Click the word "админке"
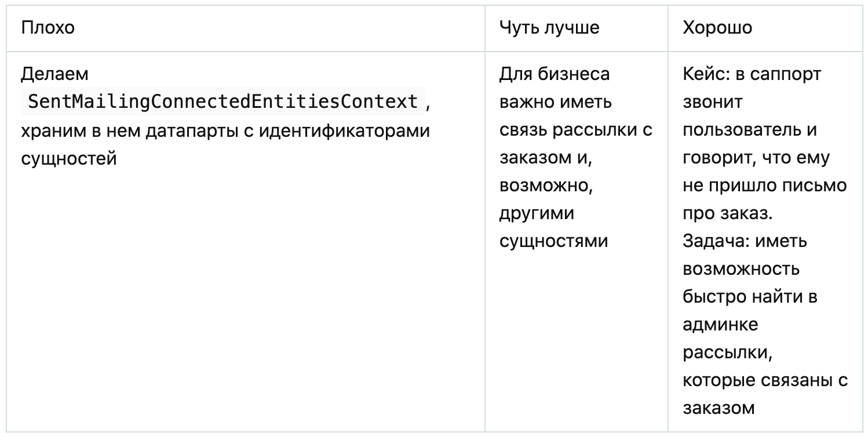 [x=720, y=325]
